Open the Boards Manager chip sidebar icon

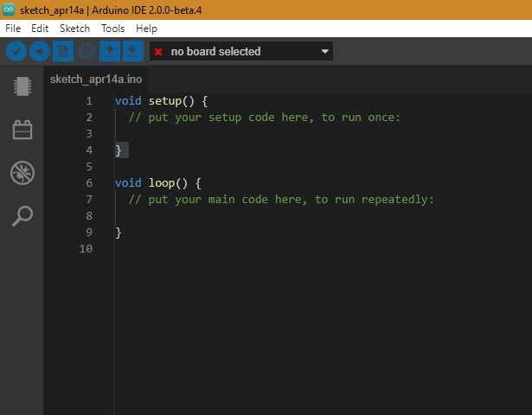point(22,86)
